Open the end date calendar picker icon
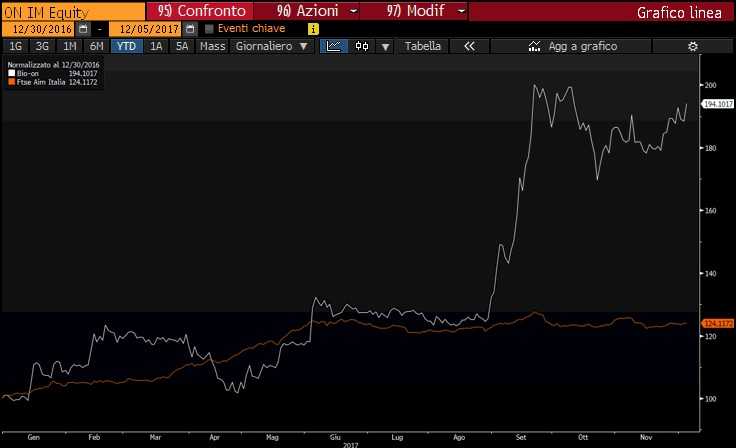 (x=190, y=29)
